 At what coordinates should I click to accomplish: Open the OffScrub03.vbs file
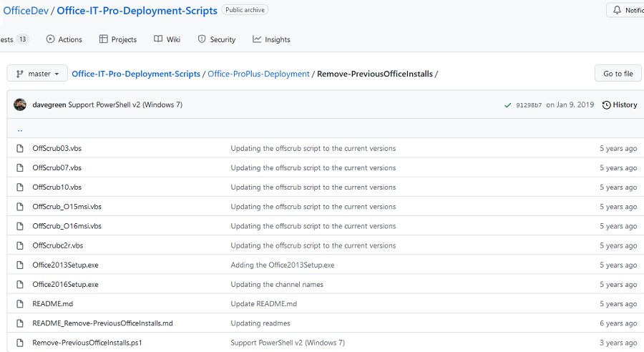[57, 148]
